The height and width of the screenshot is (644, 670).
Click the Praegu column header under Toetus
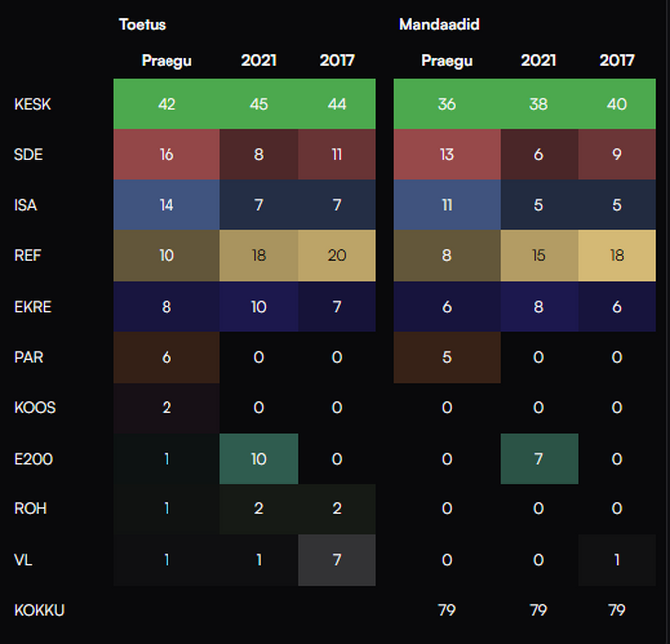(167, 61)
